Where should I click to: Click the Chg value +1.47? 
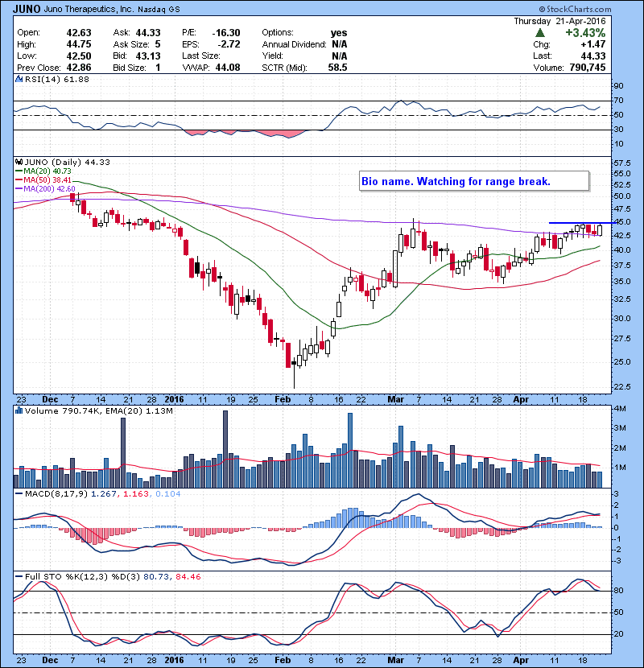coord(592,44)
